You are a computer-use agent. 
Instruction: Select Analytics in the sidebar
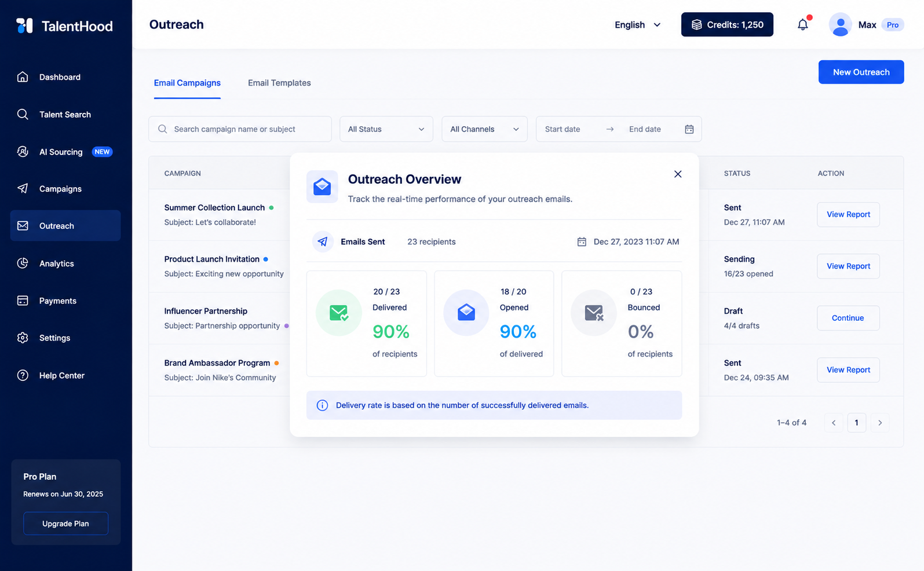65,263
